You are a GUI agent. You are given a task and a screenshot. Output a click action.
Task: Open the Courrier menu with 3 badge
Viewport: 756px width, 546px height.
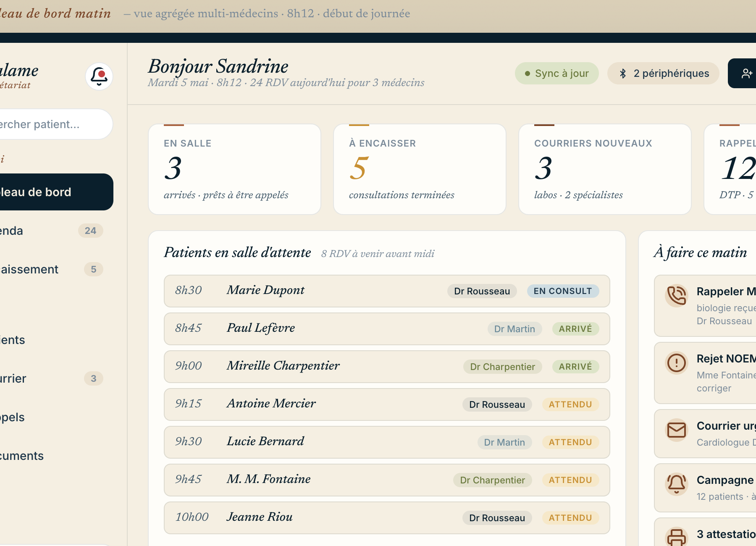coord(52,378)
